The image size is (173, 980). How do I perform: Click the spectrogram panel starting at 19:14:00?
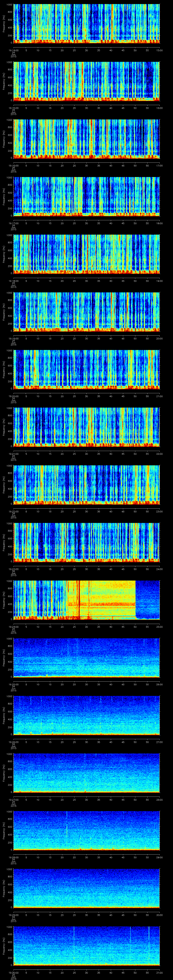87,24
